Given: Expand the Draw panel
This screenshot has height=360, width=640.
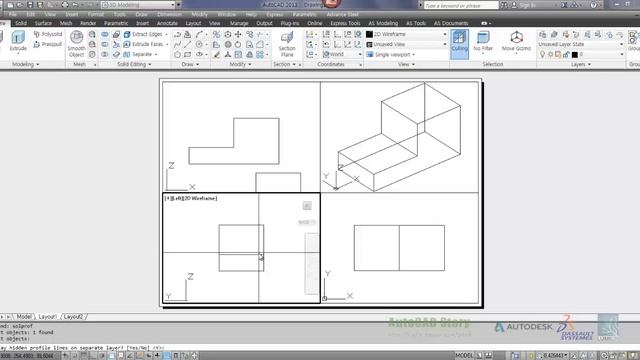Looking at the screenshot, I should [x=190, y=64].
